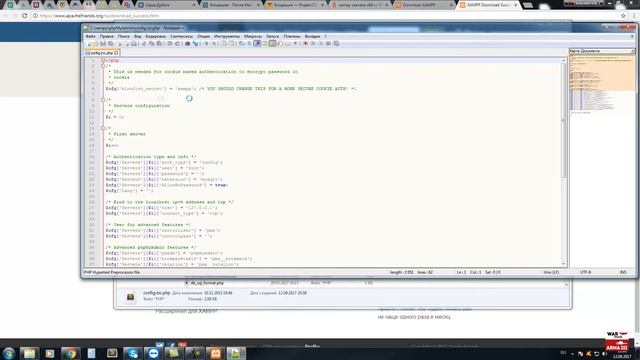Click the Zoom In toolbar icon
This screenshot has width=640, height=360.
coord(206,44)
